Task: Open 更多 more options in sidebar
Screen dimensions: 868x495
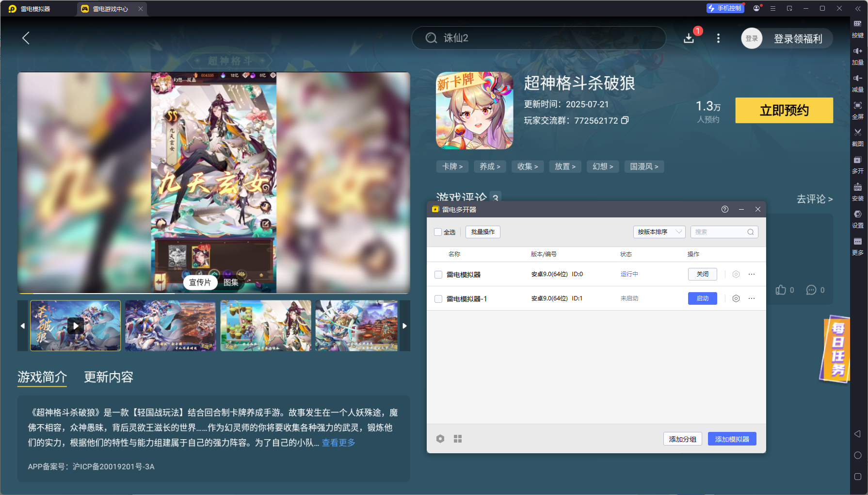Action: (858, 246)
